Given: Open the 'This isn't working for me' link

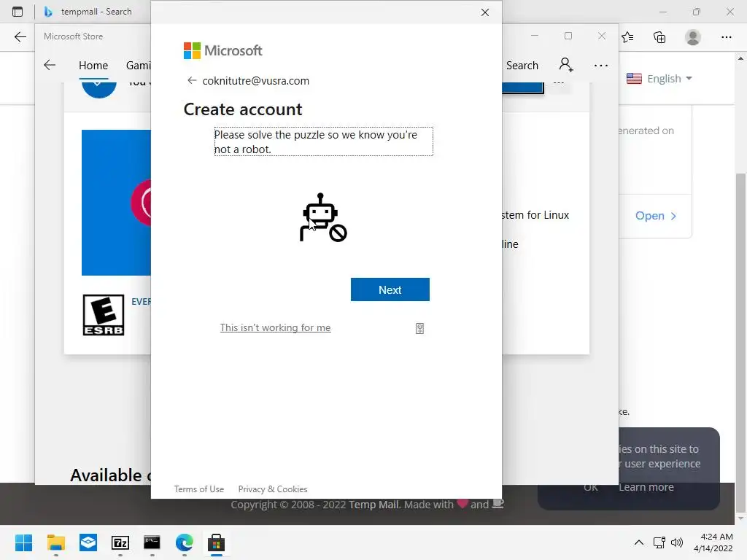Looking at the screenshot, I should point(275,327).
